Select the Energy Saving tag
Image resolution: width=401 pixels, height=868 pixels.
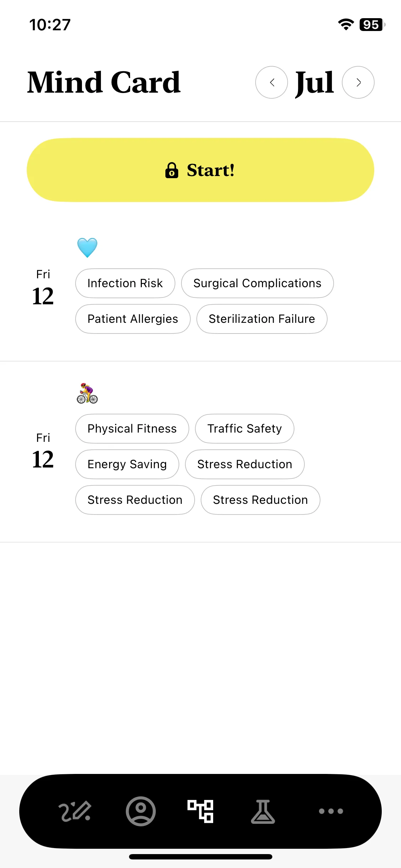coord(127,464)
